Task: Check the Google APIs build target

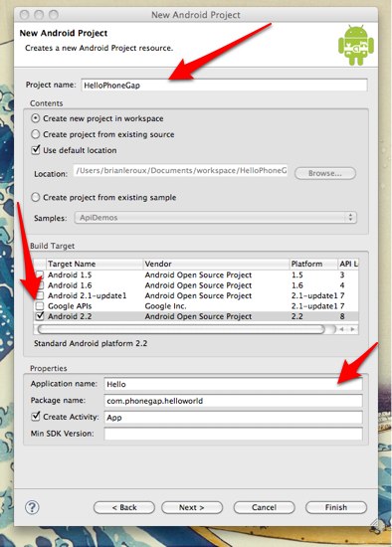Action: [x=40, y=306]
